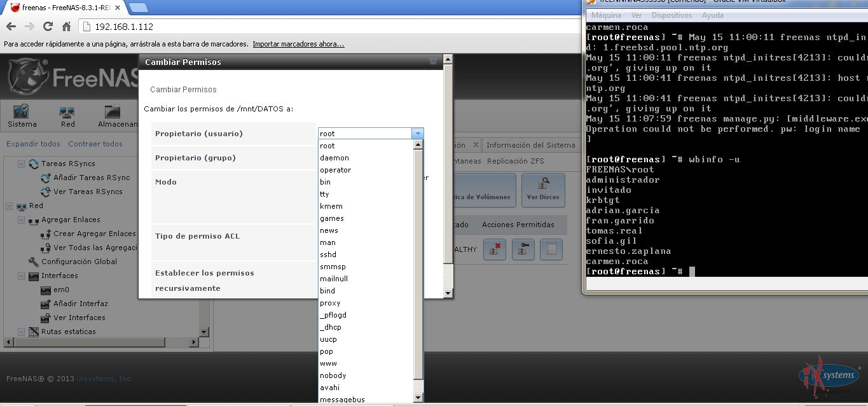The width and height of the screenshot is (868, 406).
Task: Open Configuración Global tree item
Action: [79, 262]
